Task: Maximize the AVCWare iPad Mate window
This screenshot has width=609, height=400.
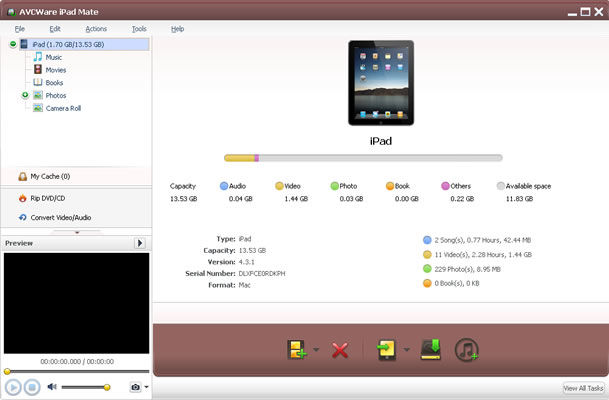Action: click(x=585, y=12)
